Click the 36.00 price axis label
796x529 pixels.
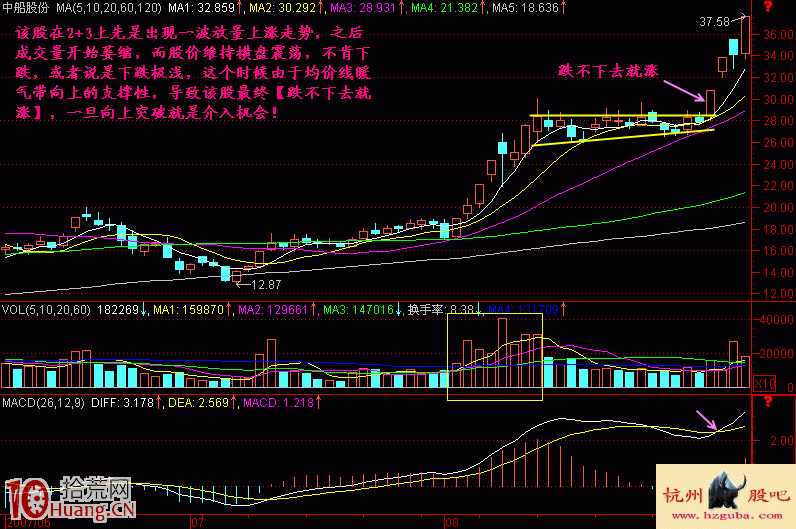[x=779, y=35]
